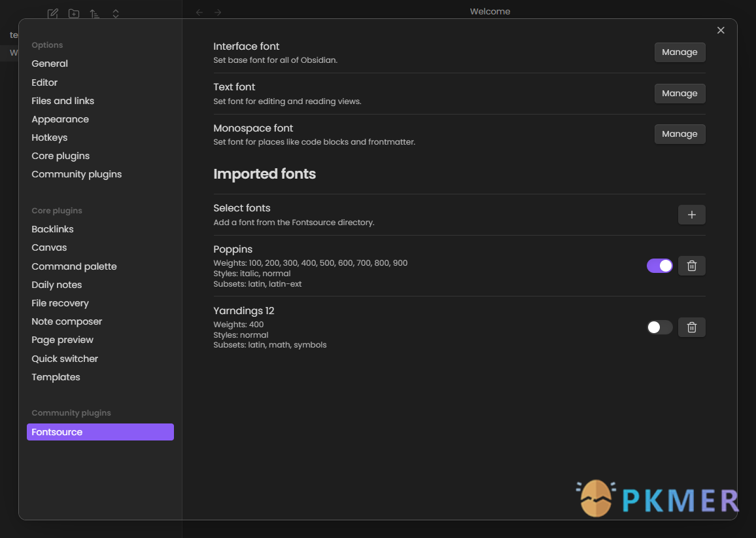The height and width of the screenshot is (538, 756).
Task: Click the Text font label
Action: click(234, 87)
